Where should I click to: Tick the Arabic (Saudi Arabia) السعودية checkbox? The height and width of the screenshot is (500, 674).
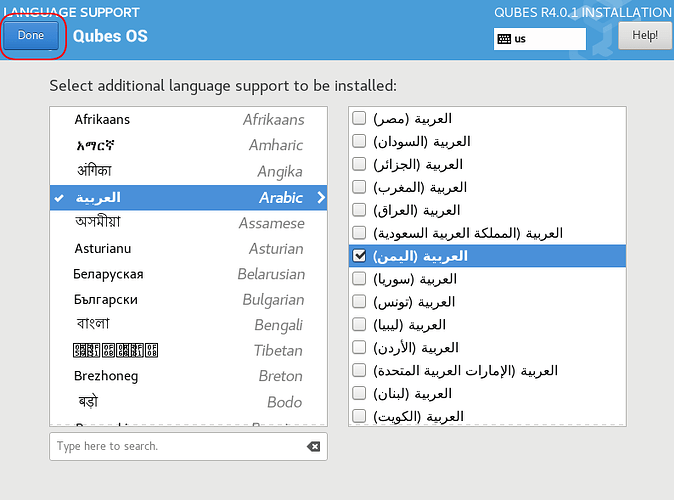[359, 233]
